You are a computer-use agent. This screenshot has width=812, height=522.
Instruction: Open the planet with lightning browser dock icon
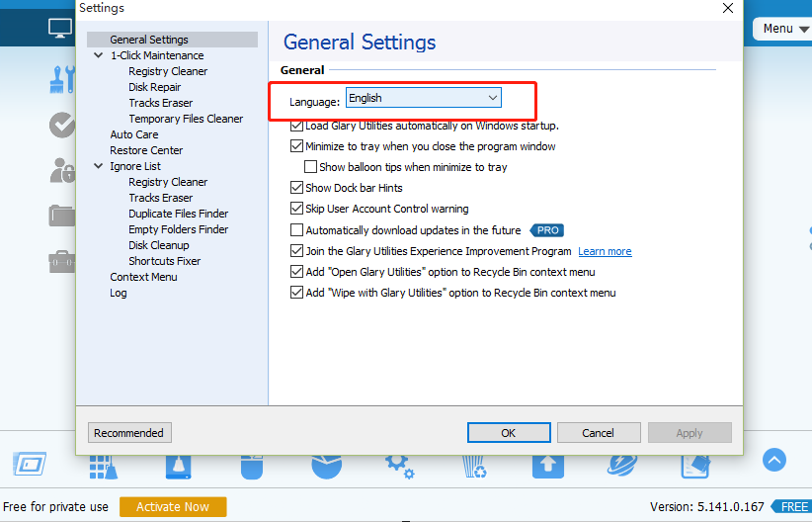(x=622, y=466)
